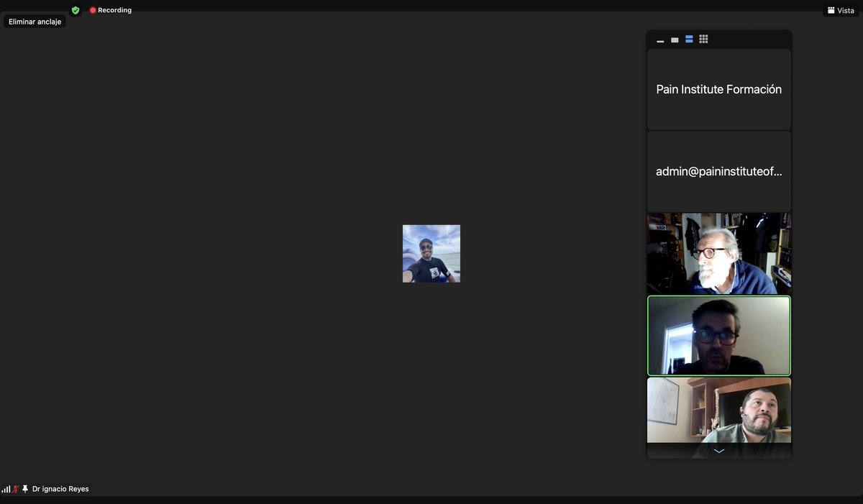
Task: Click the muted microphone icon
Action: [x=15, y=489]
